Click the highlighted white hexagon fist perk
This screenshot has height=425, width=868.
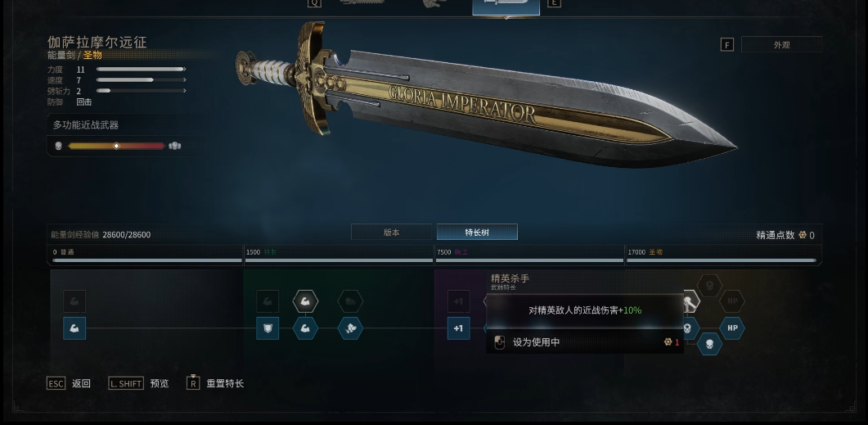coord(306,301)
